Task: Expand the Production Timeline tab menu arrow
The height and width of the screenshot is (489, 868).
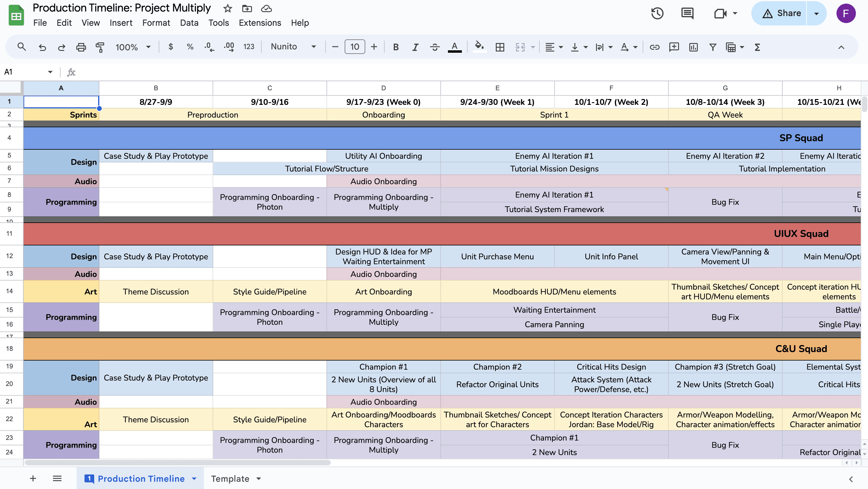Action: (194, 479)
